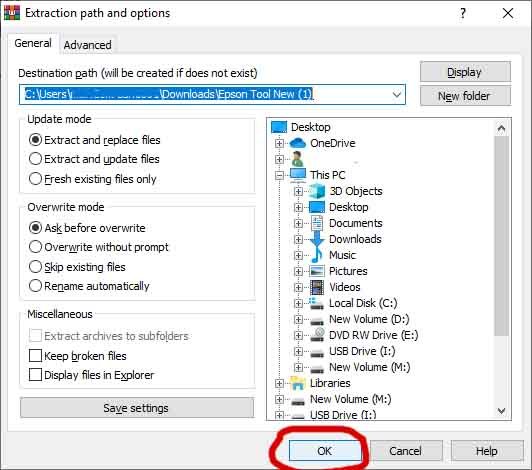Click the Downloads arrow folder icon
Image resolution: width=532 pixels, height=470 pixels.
click(x=317, y=239)
